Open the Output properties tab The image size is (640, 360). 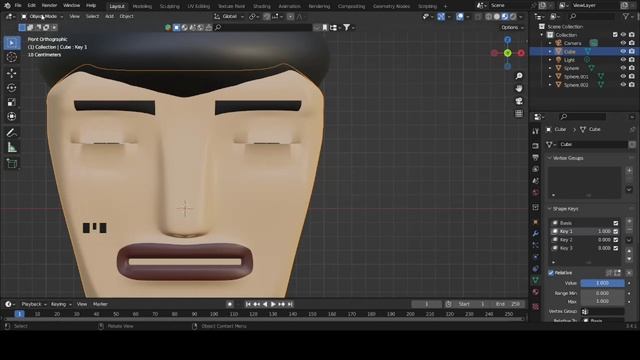536,157
